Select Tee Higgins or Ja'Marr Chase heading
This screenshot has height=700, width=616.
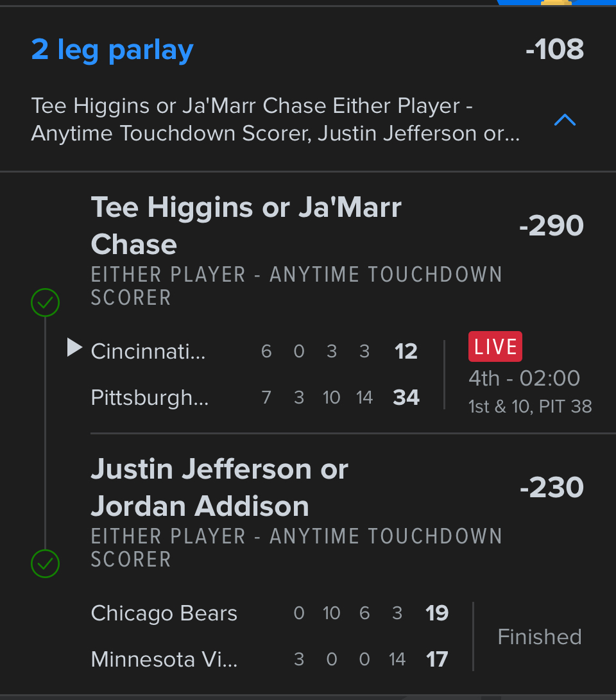pyautogui.click(x=246, y=225)
